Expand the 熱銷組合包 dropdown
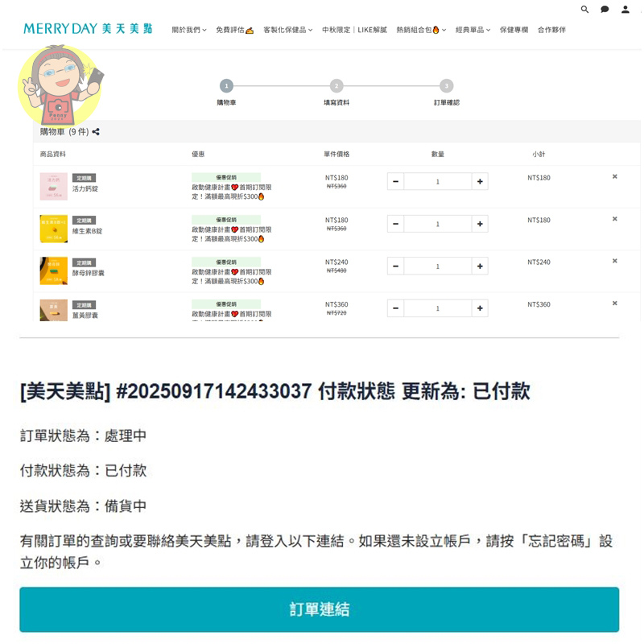Image resolution: width=644 pixels, height=644 pixels. [x=421, y=30]
